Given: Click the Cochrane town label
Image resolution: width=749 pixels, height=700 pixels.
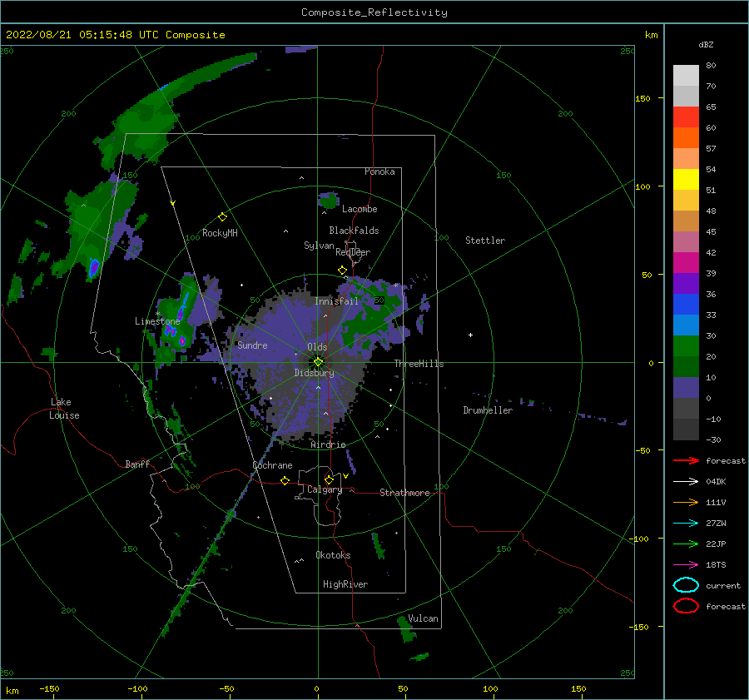Looking at the screenshot, I should [x=272, y=465].
